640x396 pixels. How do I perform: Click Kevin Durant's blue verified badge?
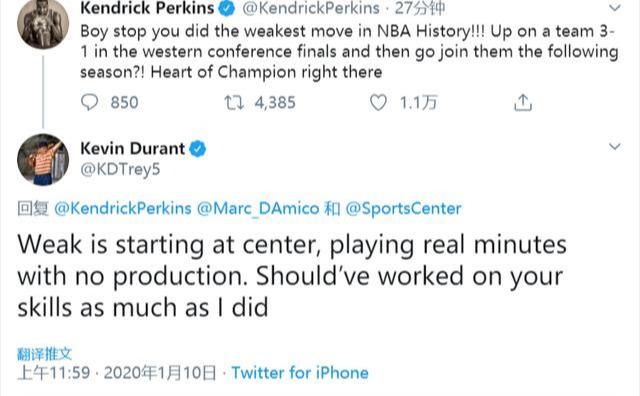point(198,149)
